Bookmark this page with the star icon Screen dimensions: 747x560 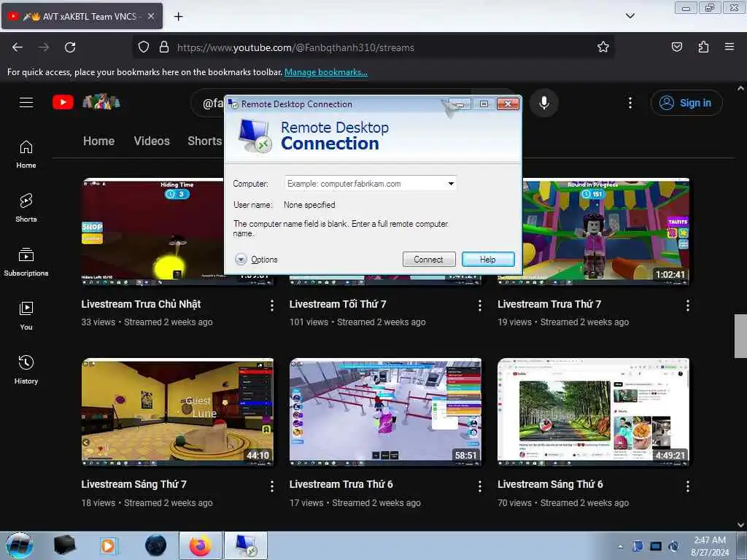[603, 47]
